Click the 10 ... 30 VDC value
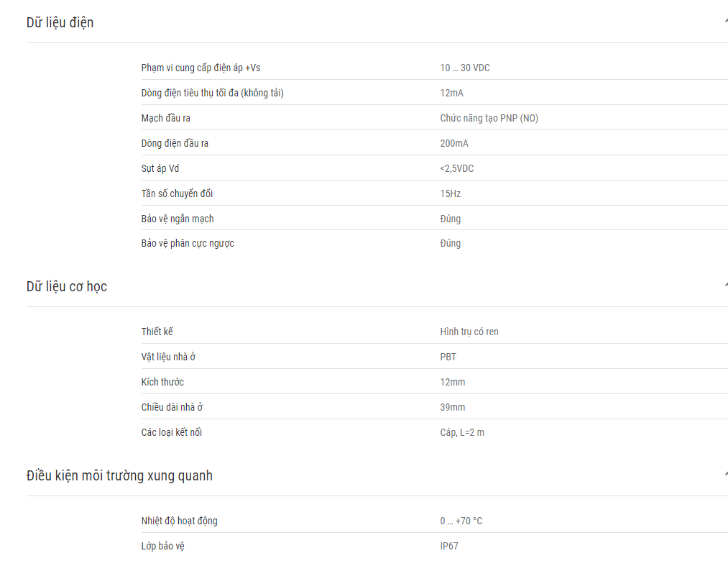This screenshot has height=566, width=728. point(465,68)
